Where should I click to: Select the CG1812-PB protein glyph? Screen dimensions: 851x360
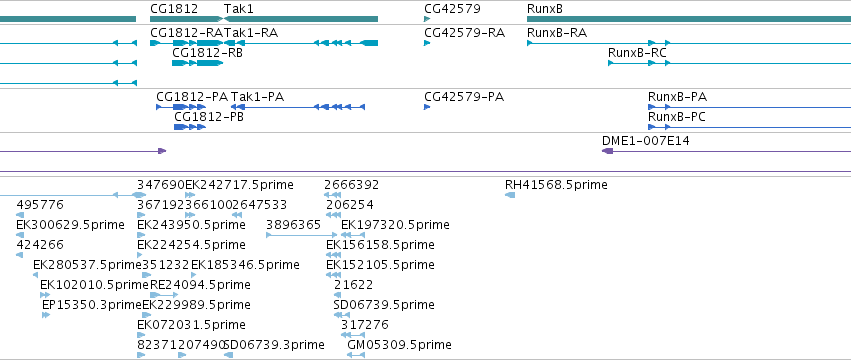click(x=190, y=127)
